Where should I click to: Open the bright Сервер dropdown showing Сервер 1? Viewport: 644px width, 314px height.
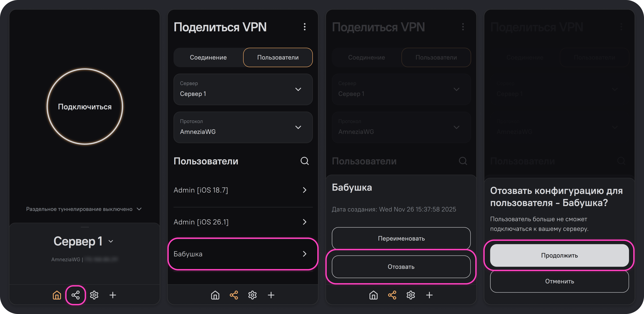click(243, 89)
